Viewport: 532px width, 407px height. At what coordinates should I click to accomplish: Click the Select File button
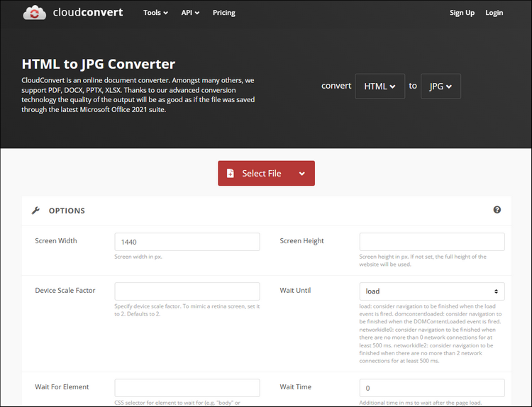[x=266, y=173]
